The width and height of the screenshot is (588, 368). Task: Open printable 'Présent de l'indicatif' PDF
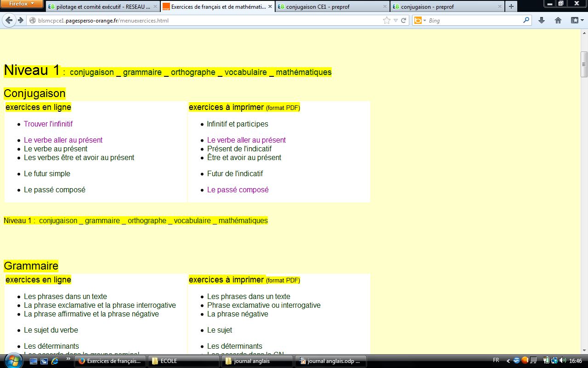(x=239, y=149)
